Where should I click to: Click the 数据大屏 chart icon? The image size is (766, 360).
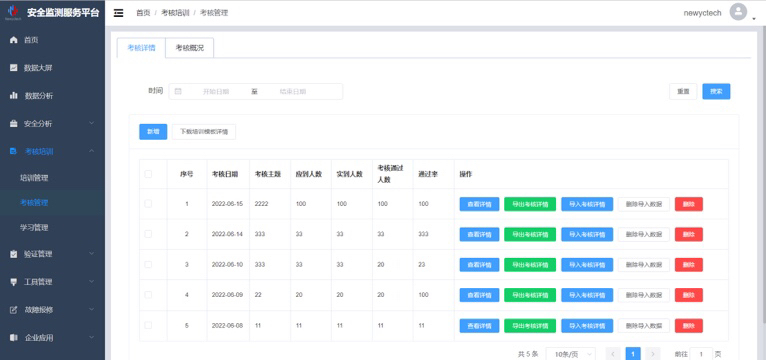pyautogui.click(x=14, y=68)
